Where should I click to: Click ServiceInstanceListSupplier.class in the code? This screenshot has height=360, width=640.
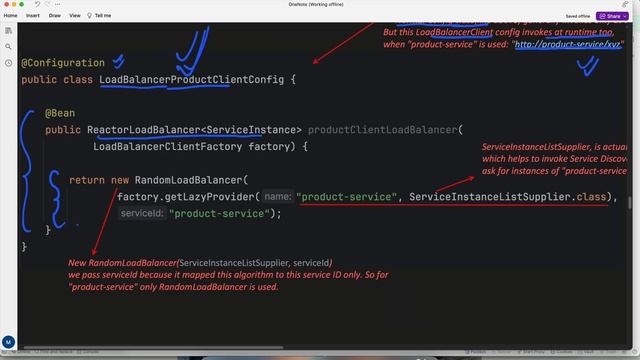508,197
